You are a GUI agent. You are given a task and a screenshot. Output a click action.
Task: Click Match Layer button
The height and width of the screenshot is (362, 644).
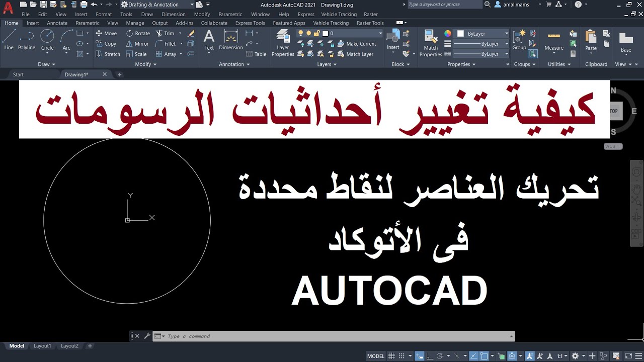click(355, 54)
